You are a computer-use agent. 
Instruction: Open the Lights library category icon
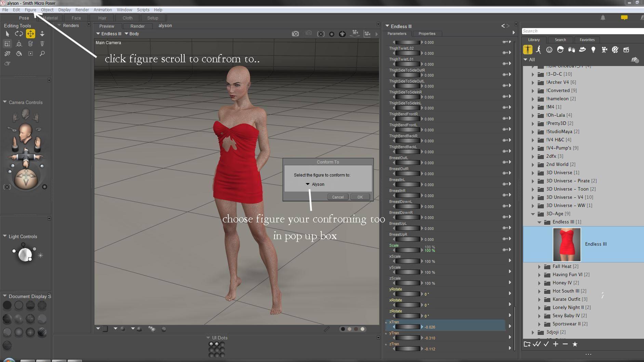(x=593, y=50)
